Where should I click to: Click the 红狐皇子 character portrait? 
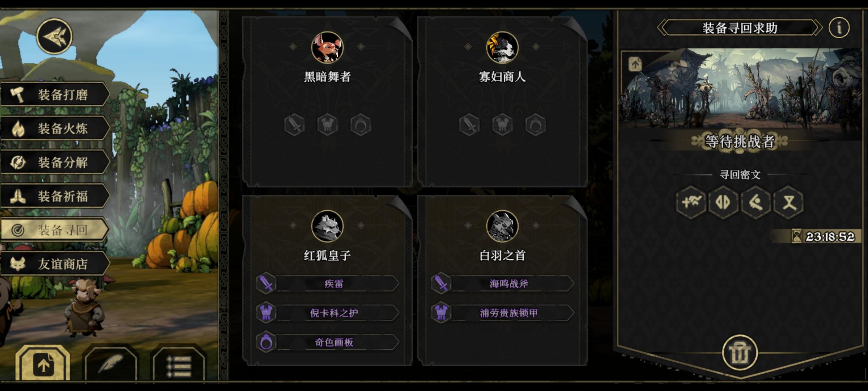coord(327,226)
